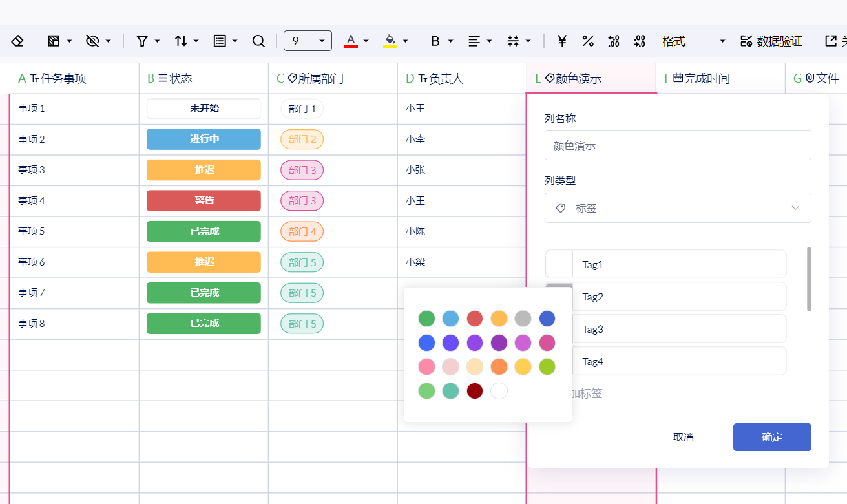The width and height of the screenshot is (847, 504).
Task: Click the 事项 3 task cell
Action: [74, 170]
